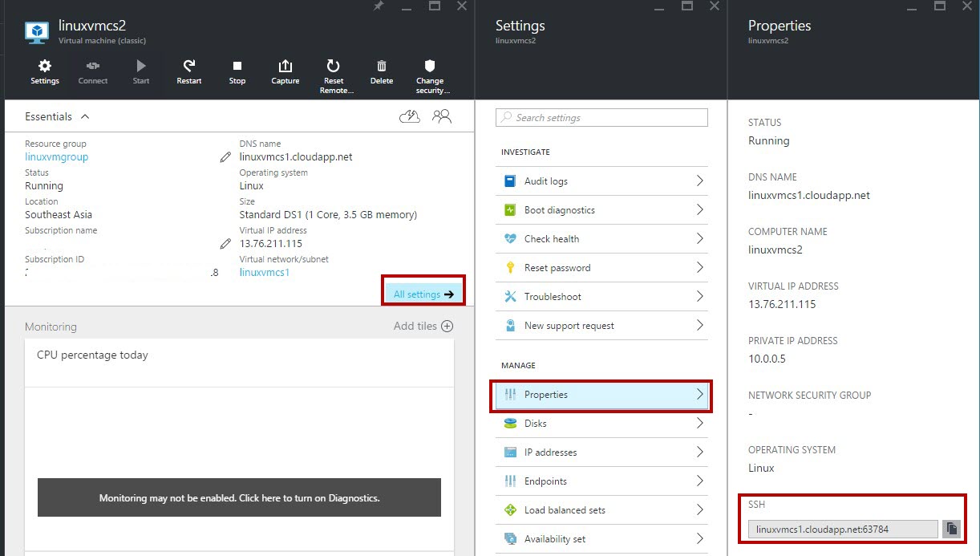Click the Disks icon
980x556 pixels.
click(510, 424)
